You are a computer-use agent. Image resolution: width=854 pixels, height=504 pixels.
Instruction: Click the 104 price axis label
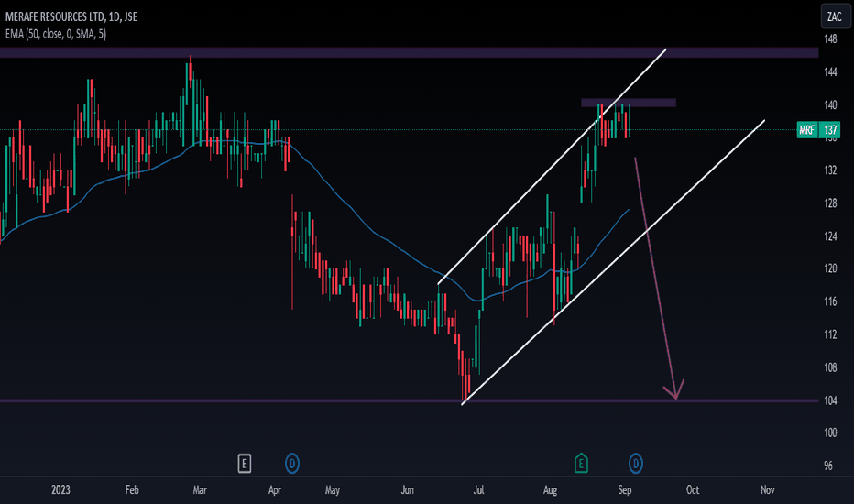(x=830, y=400)
